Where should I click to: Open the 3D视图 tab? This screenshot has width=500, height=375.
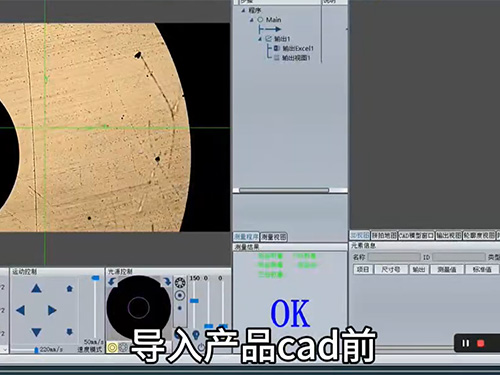tap(360, 235)
